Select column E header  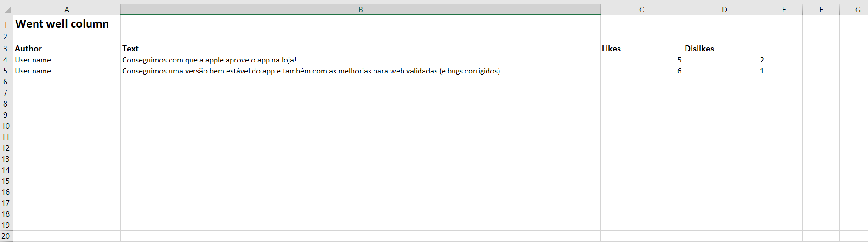coord(784,10)
